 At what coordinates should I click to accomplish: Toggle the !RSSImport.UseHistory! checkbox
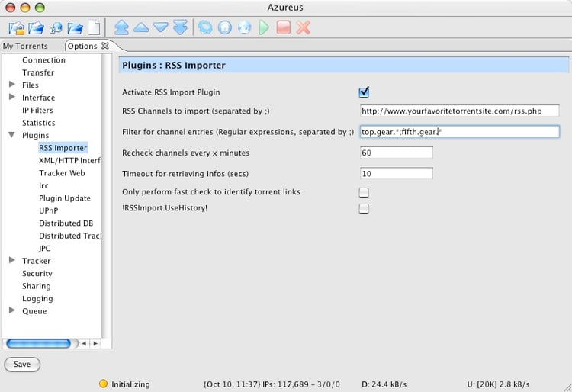point(364,208)
